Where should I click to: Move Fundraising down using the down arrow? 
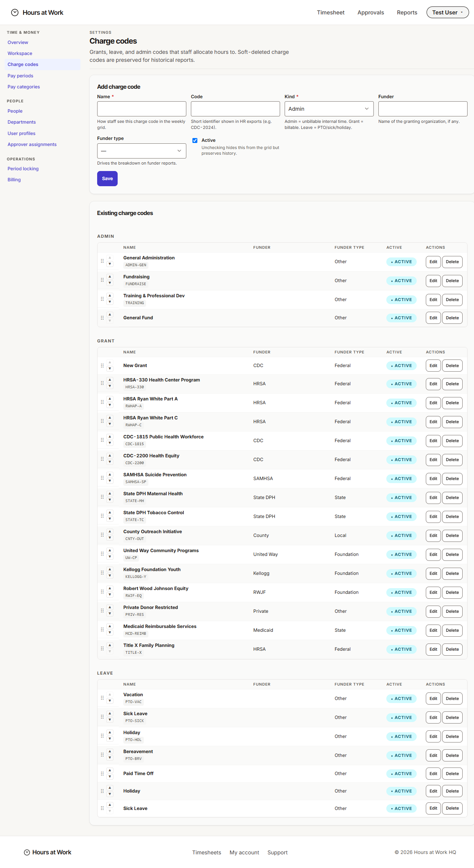click(x=110, y=283)
